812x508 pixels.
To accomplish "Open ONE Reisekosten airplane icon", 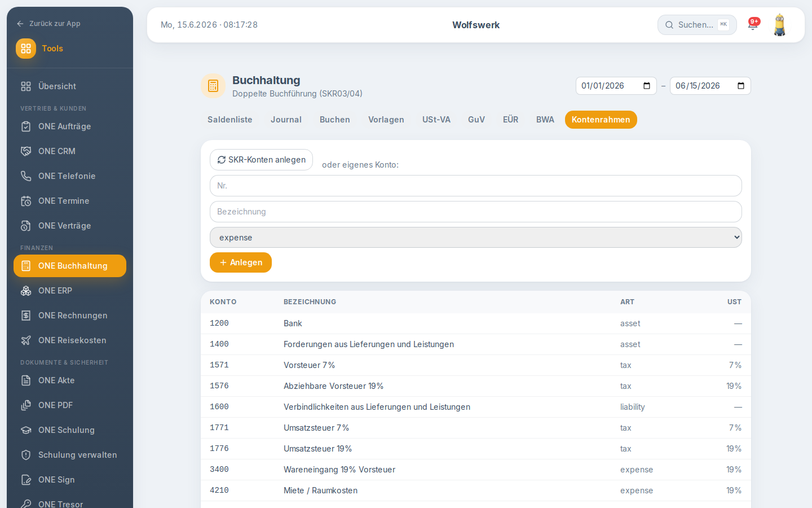I will [26, 340].
